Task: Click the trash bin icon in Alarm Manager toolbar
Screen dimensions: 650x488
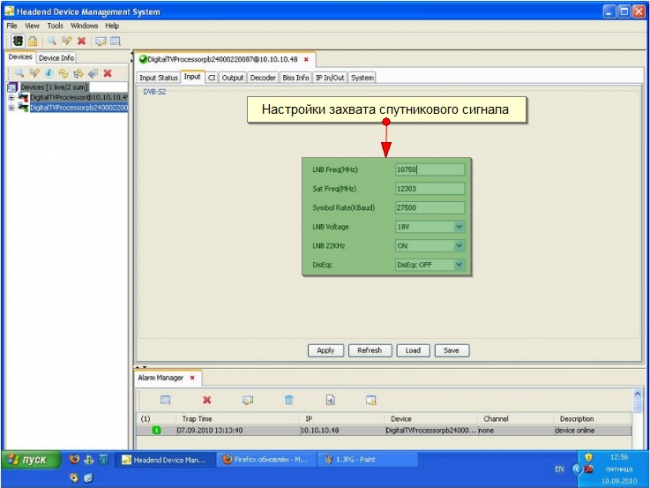Action: point(289,400)
